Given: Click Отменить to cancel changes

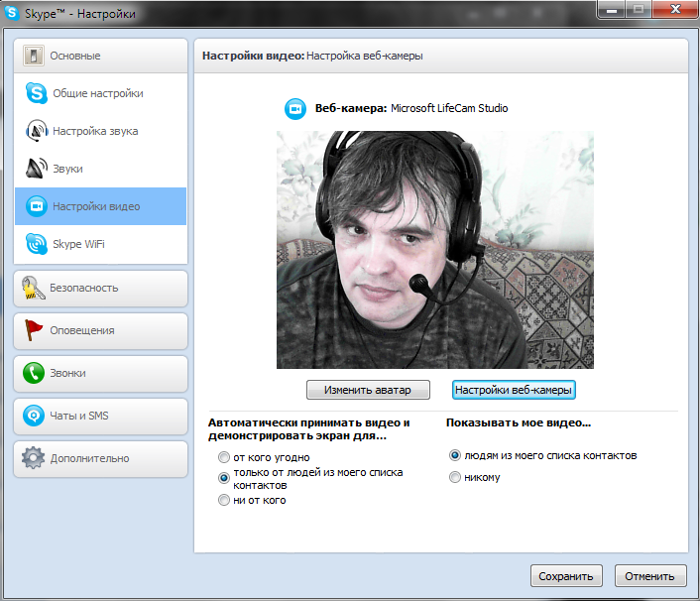Looking at the screenshot, I should (650, 576).
